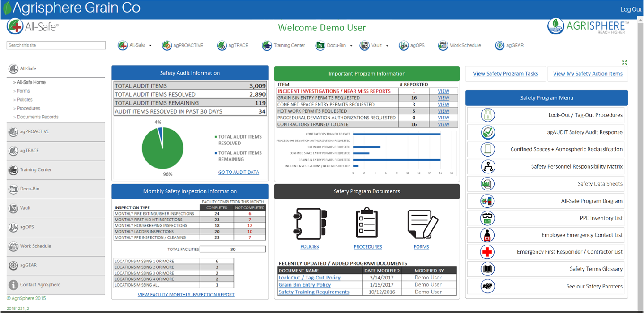Click the Docu-Bin icon in the sidebar
The height and width of the screenshot is (313, 644).
[13, 189]
